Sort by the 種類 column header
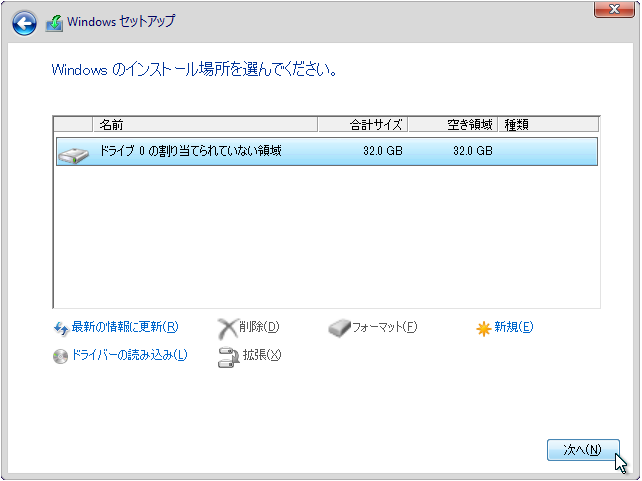Image resolution: width=642 pixels, height=481 pixels. 549,124
